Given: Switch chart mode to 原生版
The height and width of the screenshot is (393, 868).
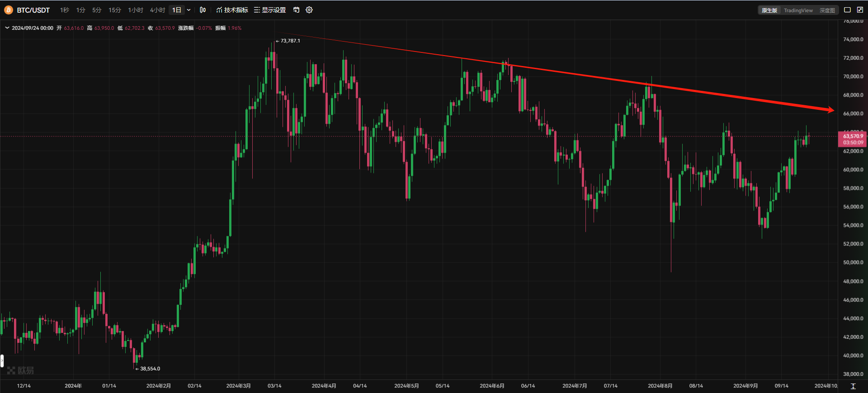Looking at the screenshot, I should [769, 10].
